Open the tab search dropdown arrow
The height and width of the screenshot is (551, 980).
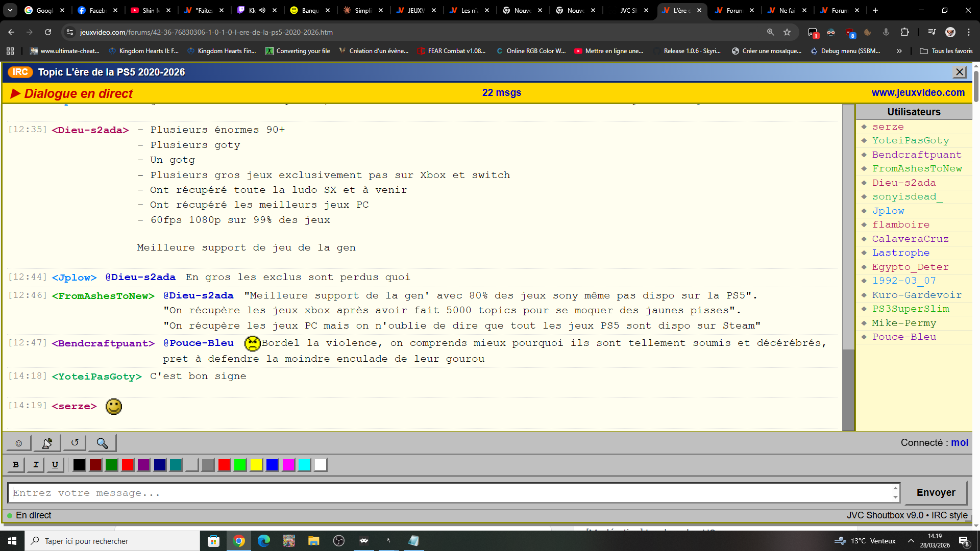click(x=10, y=10)
